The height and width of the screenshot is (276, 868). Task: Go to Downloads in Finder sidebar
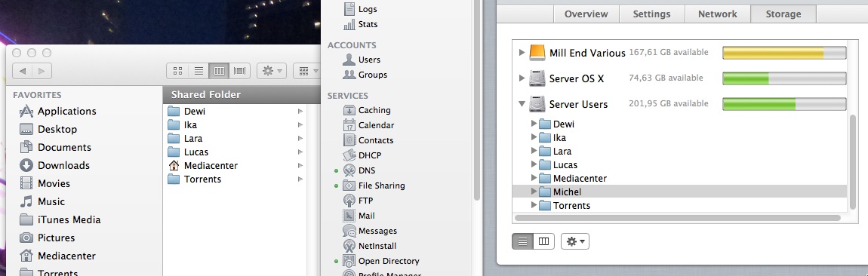[54, 165]
